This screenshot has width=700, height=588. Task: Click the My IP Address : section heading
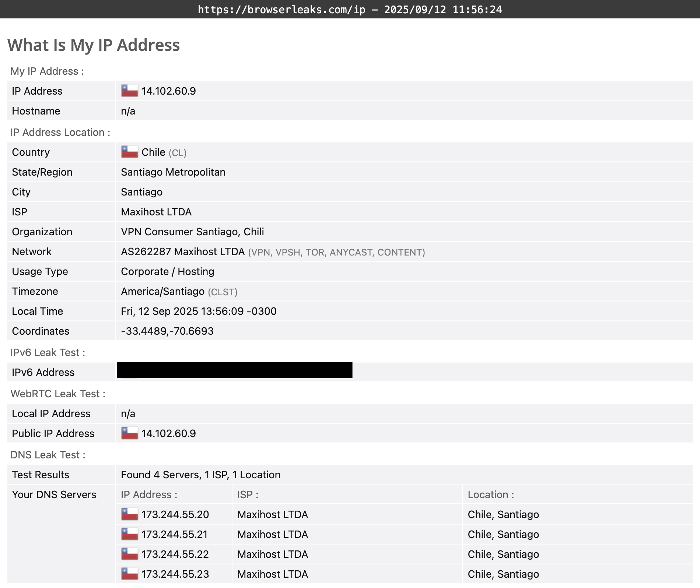tap(47, 71)
